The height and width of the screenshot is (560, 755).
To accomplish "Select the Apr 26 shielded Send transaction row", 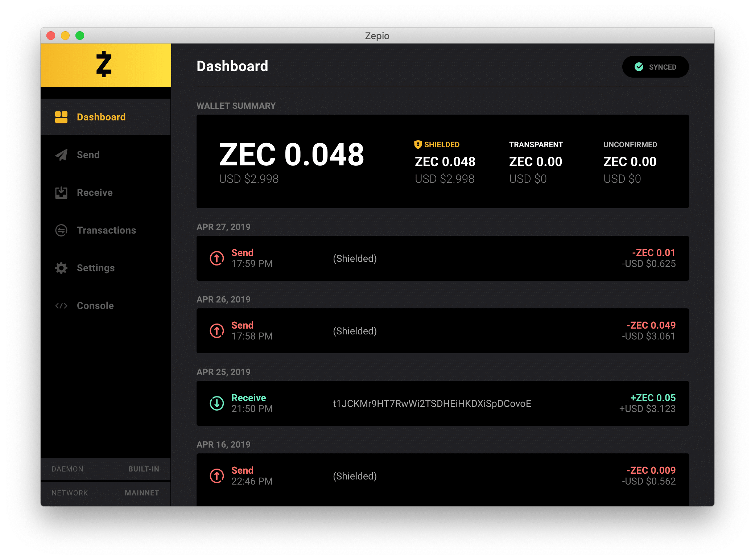I will [x=442, y=331].
